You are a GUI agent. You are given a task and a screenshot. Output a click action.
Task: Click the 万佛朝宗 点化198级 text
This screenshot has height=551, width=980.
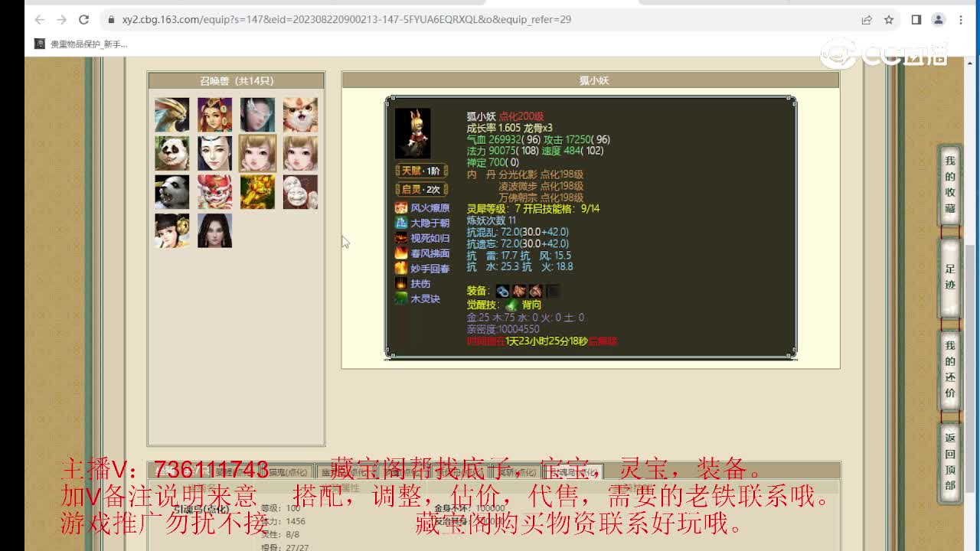click(x=541, y=197)
